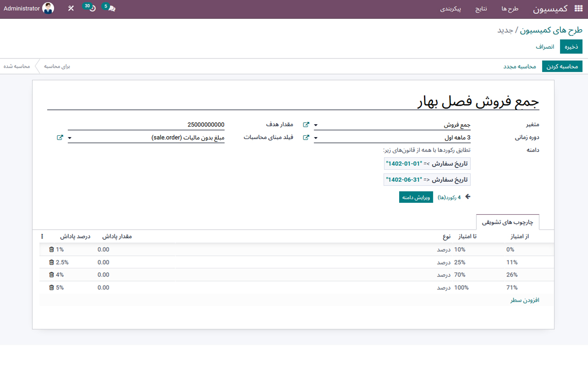Screen dimensions: 588x368
Task: Click ویرایش دامنه to edit the domain
Action: coord(416,197)
